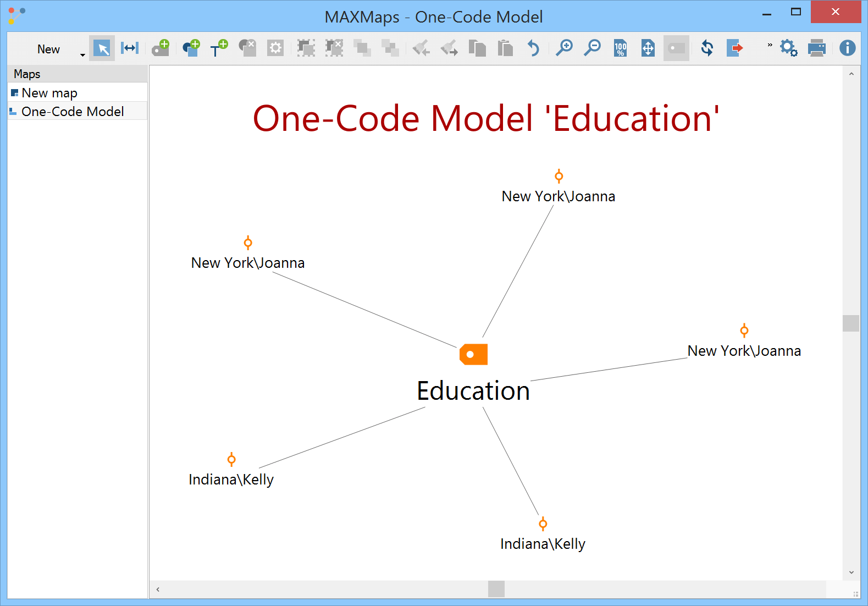Click the scroll down arrow
The image size is (868, 606).
(851, 572)
